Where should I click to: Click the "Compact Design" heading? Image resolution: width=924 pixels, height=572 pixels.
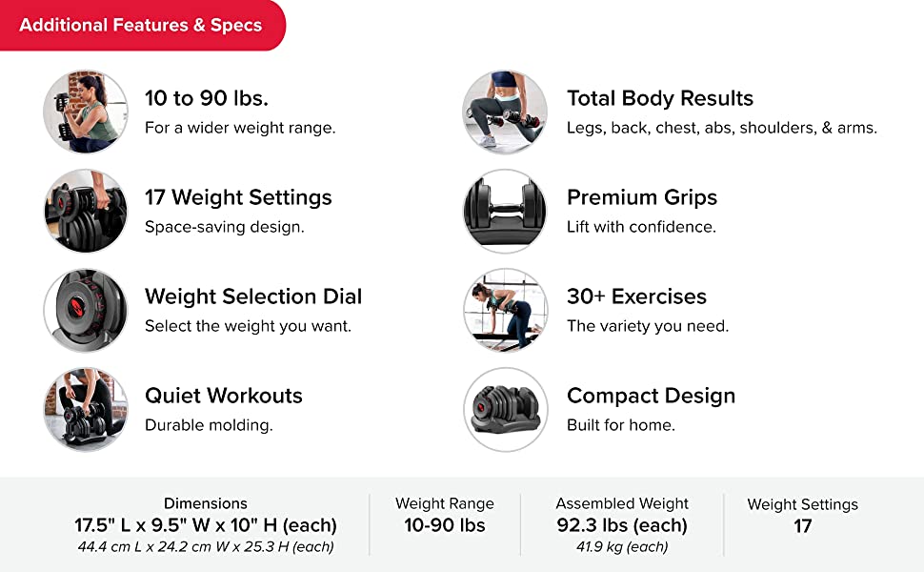652,396
